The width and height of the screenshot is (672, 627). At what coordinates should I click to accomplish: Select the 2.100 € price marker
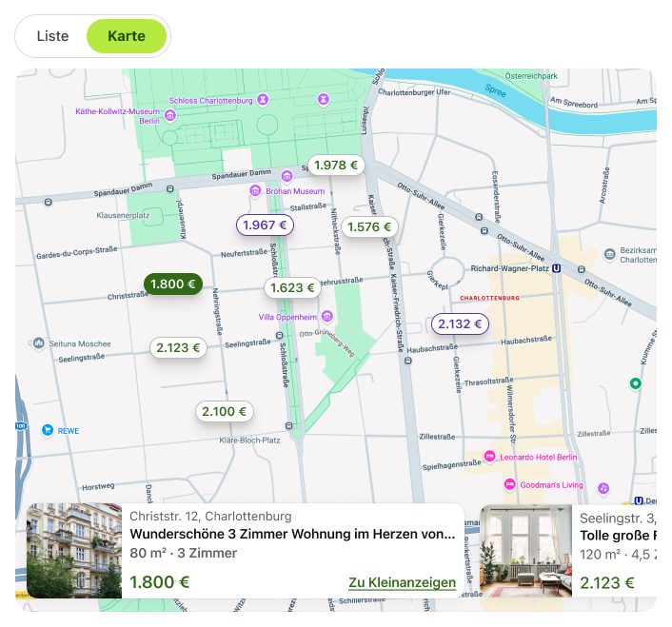tap(225, 411)
